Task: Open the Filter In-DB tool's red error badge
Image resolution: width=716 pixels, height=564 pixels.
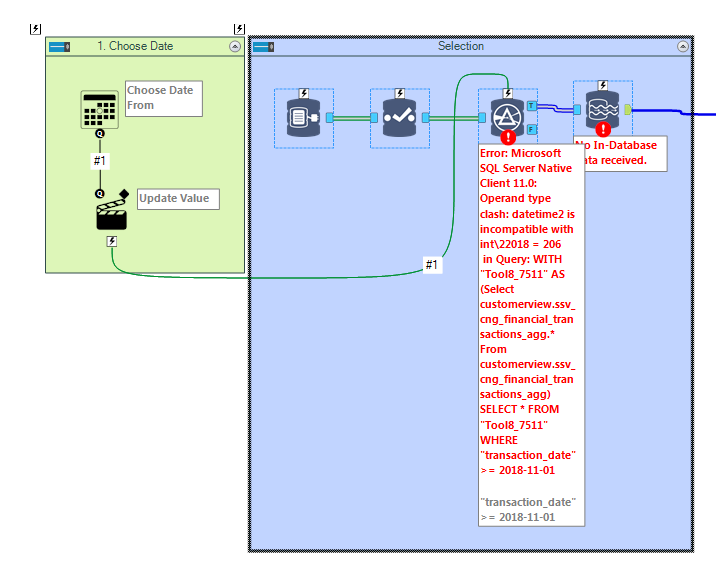Action: (508, 137)
